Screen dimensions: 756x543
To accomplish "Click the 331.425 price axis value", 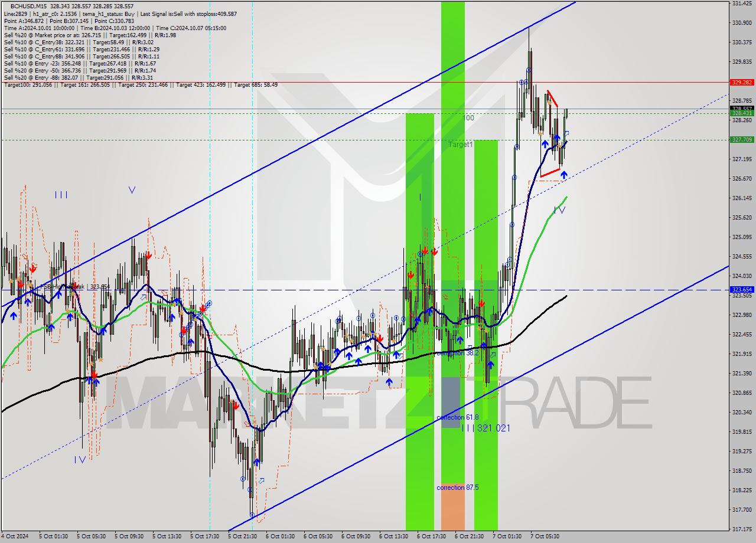I will pyautogui.click(x=741, y=4).
